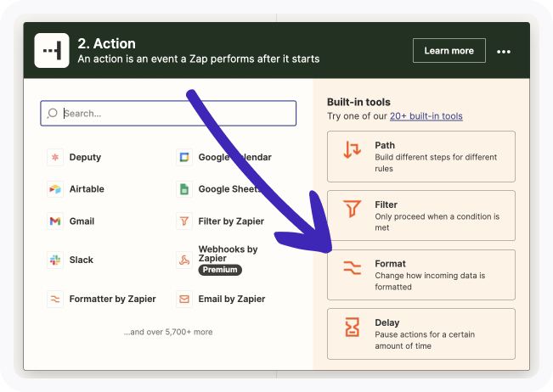Viewport: 553px width, 392px height.
Task: Select the Format built-in tool card
Action: 420,275
